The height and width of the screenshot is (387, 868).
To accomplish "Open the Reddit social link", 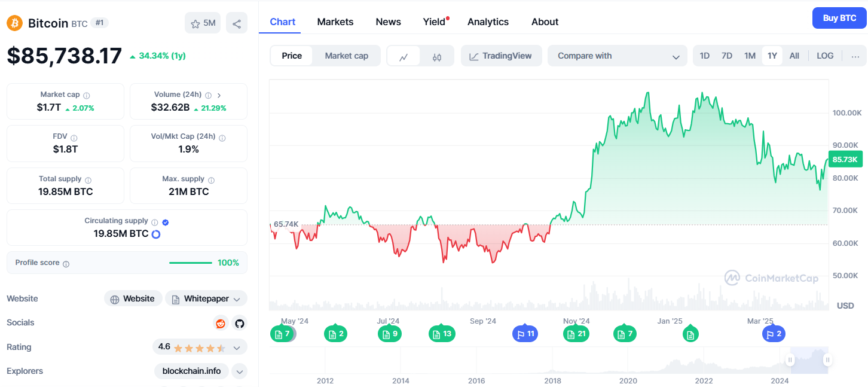I will (221, 323).
